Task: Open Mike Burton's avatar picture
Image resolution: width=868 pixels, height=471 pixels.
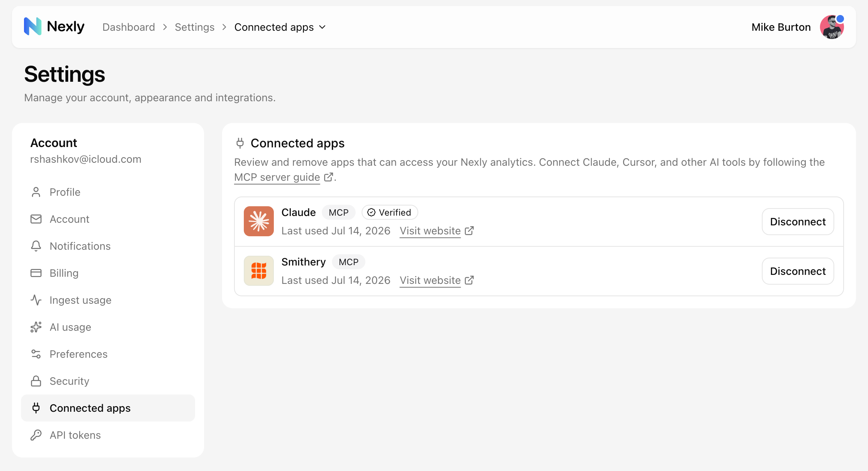Action: (832, 27)
